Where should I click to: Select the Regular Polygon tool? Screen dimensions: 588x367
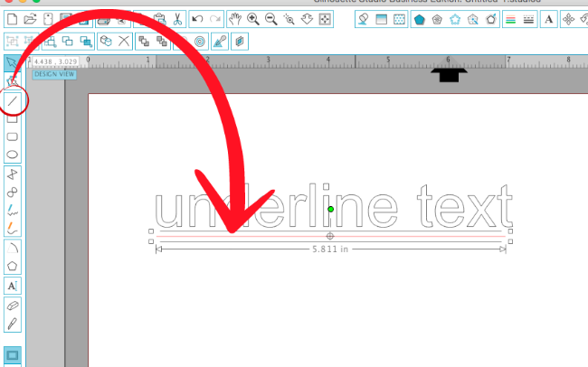[x=13, y=266]
